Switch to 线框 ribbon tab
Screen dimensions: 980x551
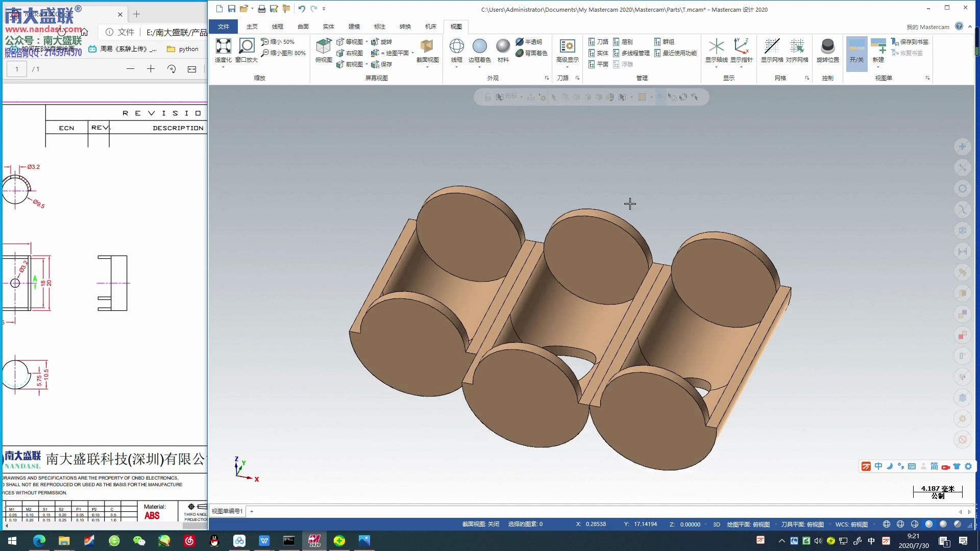point(278,27)
